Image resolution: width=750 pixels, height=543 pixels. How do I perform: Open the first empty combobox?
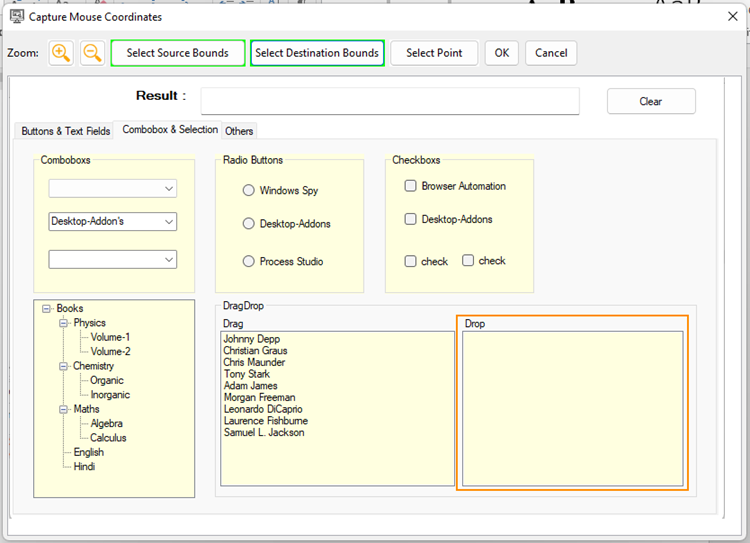(168, 189)
